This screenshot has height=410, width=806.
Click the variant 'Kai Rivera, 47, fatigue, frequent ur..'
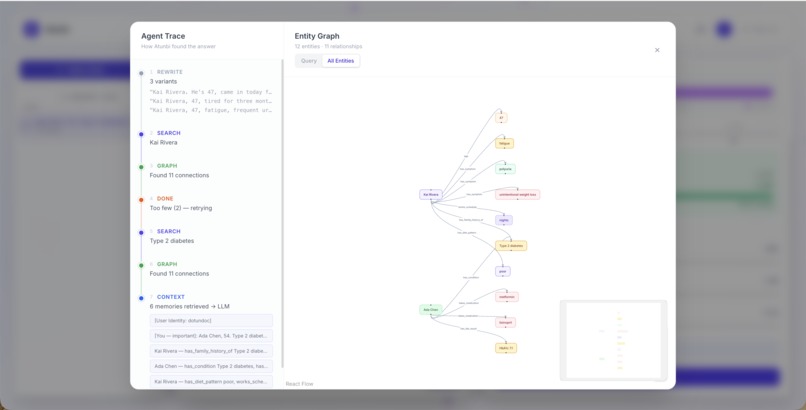point(211,110)
